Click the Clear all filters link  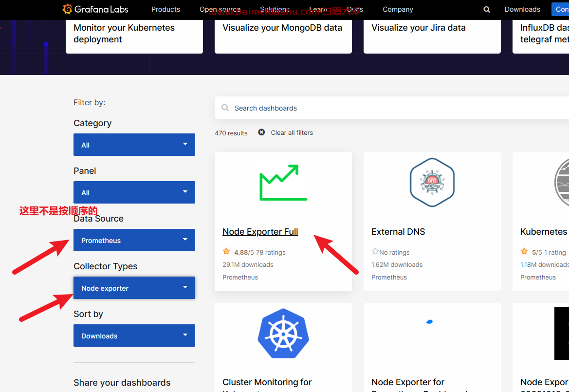(x=292, y=133)
